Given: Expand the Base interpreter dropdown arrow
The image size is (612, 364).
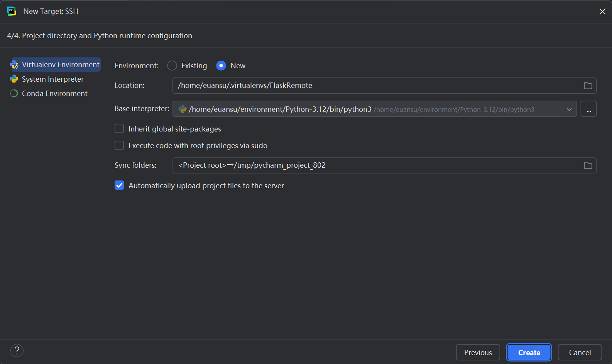Looking at the screenshot, I should point(569,110).
